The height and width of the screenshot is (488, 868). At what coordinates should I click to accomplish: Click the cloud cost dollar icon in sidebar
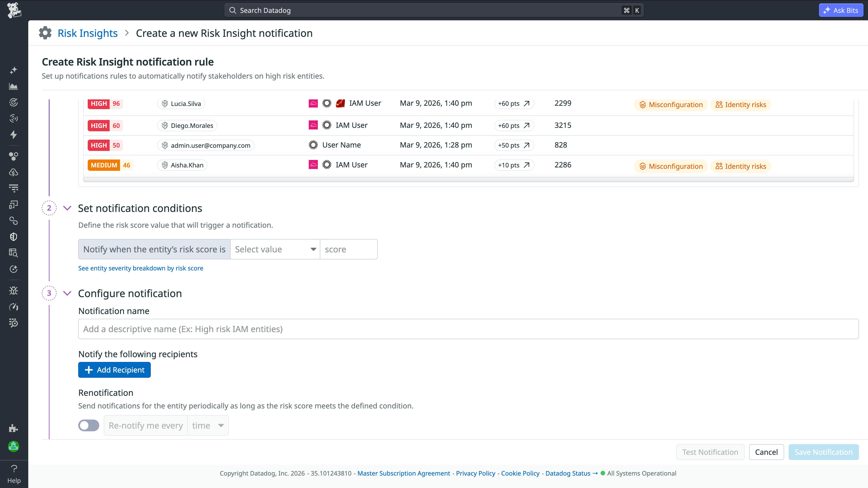click(14, 172)
